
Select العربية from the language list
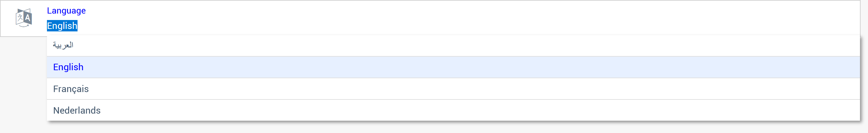pyautogui.click(x=453, y=45)
